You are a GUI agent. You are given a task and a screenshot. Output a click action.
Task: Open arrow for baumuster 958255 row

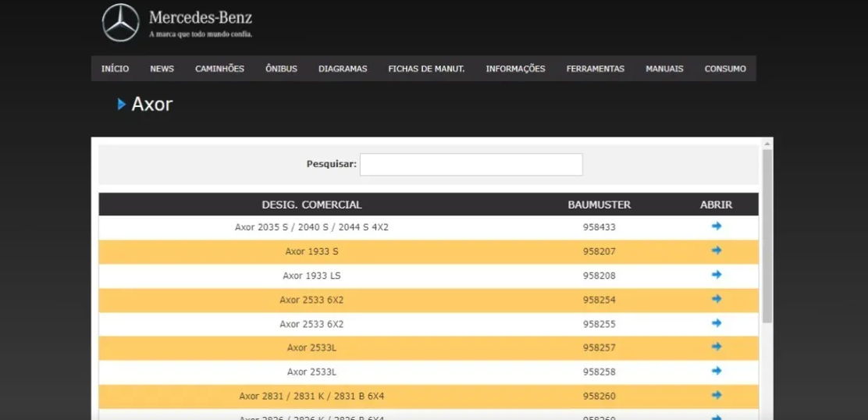717,323
